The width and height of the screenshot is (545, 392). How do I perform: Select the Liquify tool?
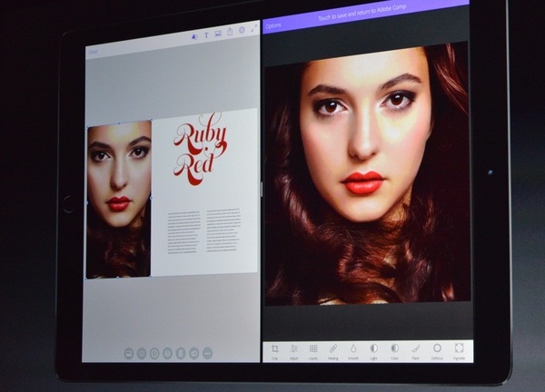313,350
